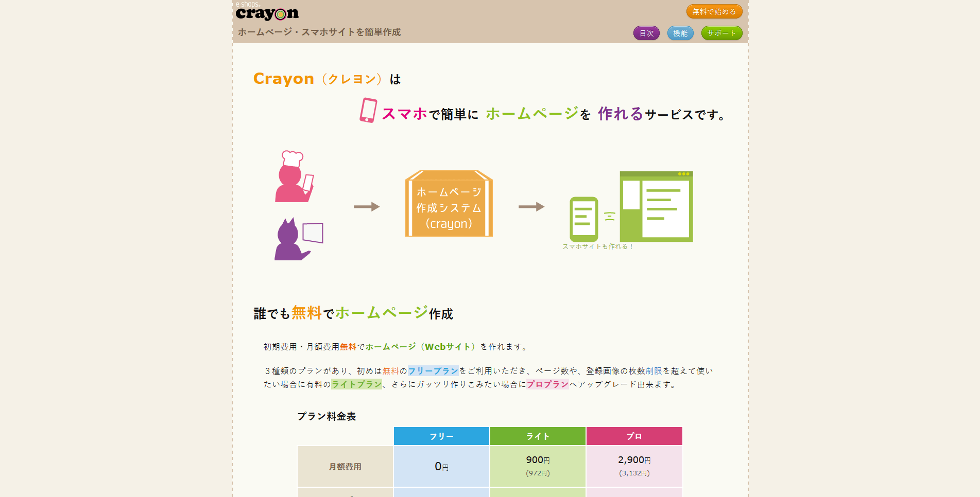
Task: Click the フリー column header in table
Action: (441, 436)
